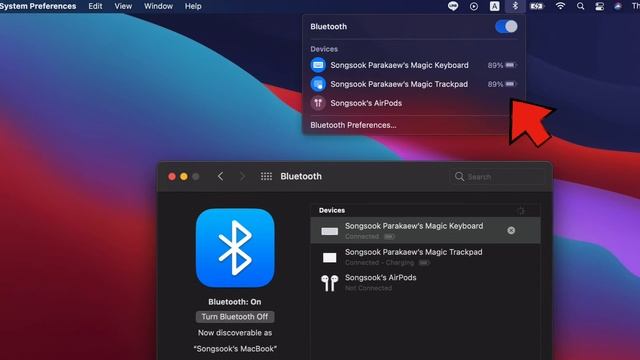
Task: Click the "Connected - Charging" trackpad status
Action: coord(380,263)
